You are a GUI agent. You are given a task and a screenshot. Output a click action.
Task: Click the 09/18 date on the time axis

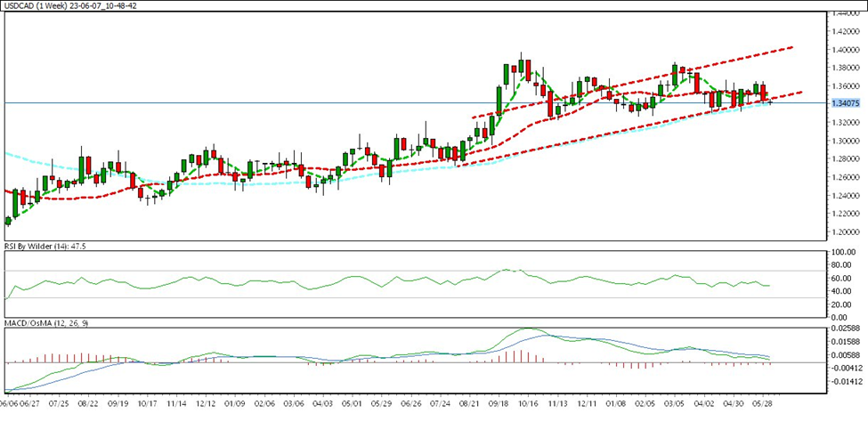pos(499,402)
